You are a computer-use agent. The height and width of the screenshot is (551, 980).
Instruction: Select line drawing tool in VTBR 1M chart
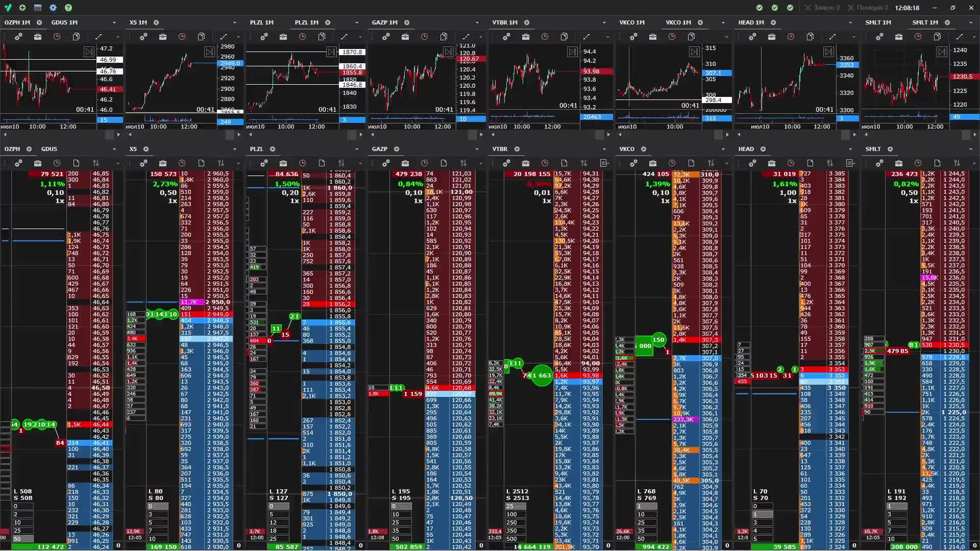586,37
